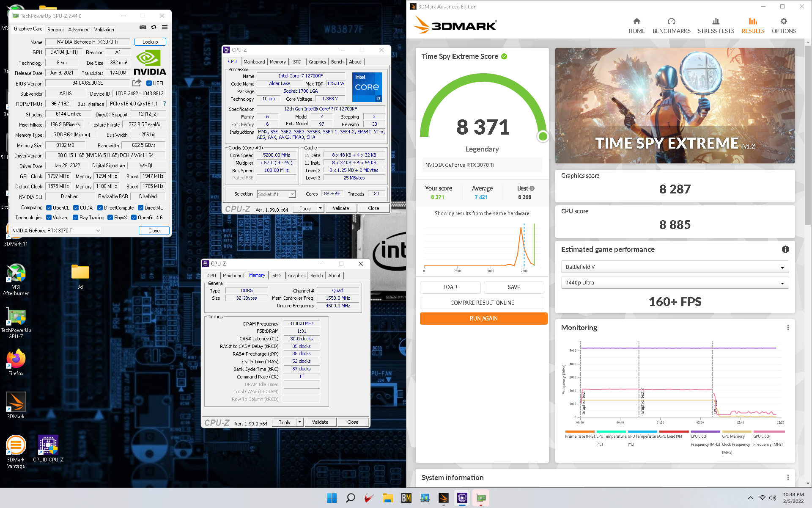Toggle PhysX checkbox in GPU-Z
Viewport: 812px width, 508px height.
110,218
